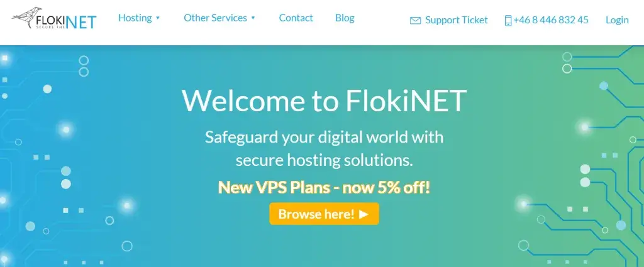
Task: Click the secure hosting solutions text line
Action: pyautogui.click(x=324, y=160)
